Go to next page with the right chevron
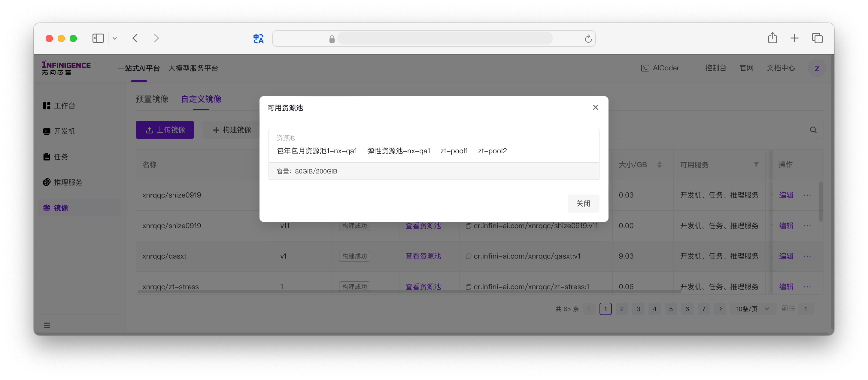The image size is (868, 380). (x=720, y=309)
